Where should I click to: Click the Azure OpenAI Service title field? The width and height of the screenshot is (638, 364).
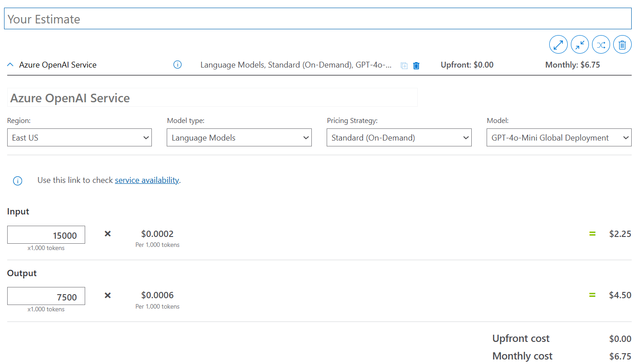pyautogui.click(x=212, y=98)
